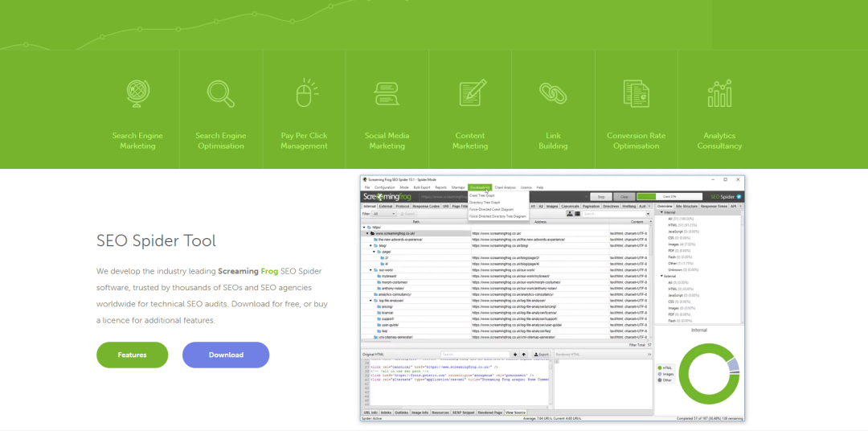The height and width of the screenshot is (431, 868).
Task: Switch to the Response Codes tab
Action: [426, 206]
